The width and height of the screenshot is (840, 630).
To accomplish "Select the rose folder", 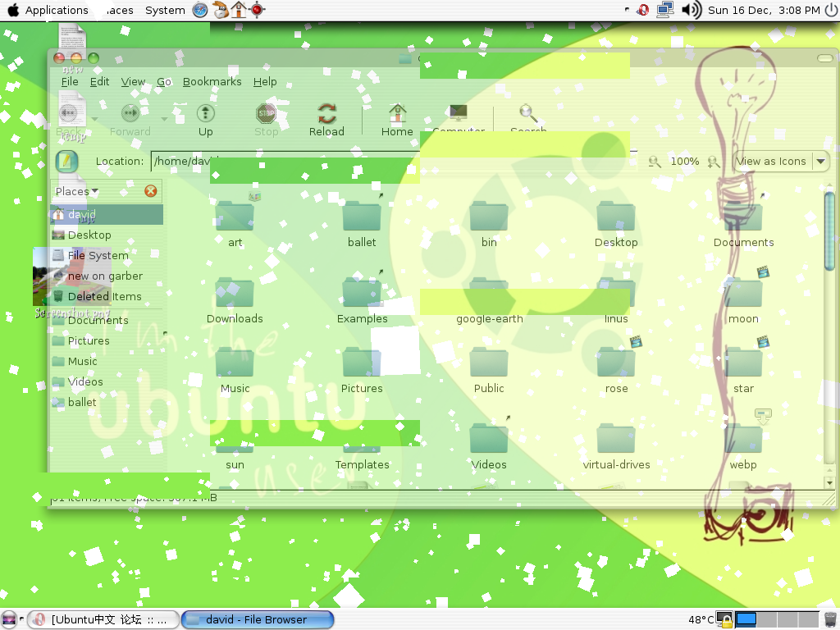I will [x=616, y=371].
